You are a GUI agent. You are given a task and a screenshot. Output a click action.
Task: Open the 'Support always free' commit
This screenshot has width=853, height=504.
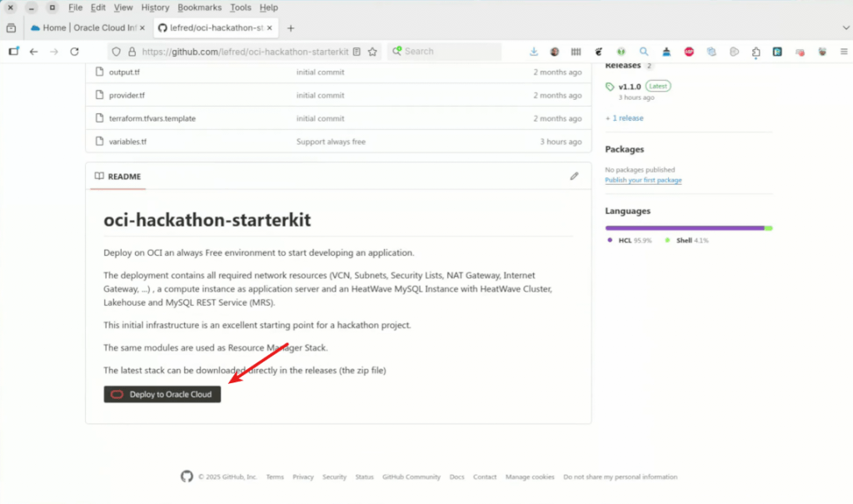tap(331, 142)
